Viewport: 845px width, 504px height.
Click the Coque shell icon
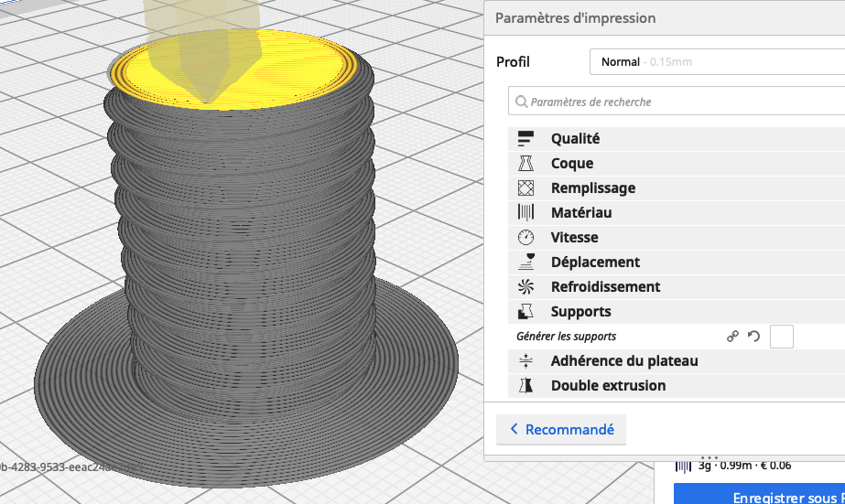525,163
